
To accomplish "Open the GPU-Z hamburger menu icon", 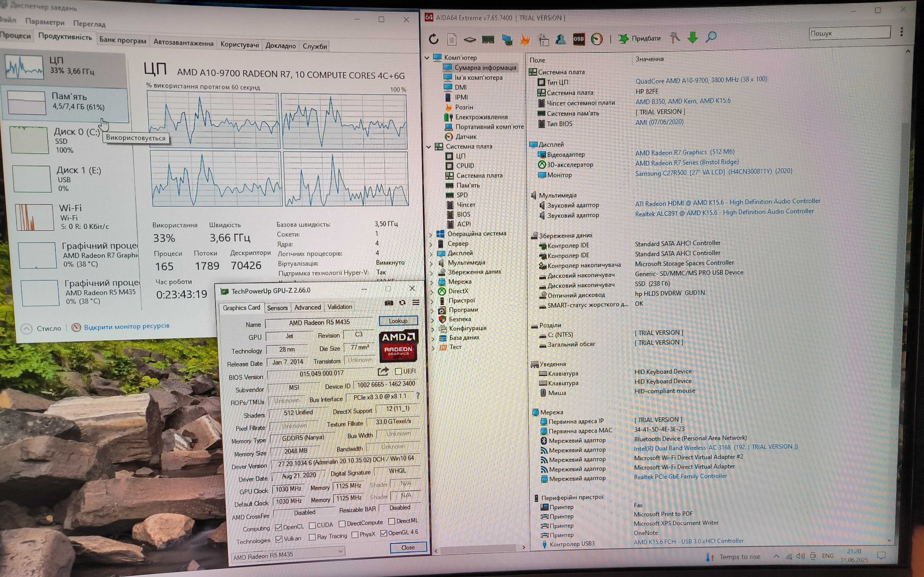I will coord(416,302).
